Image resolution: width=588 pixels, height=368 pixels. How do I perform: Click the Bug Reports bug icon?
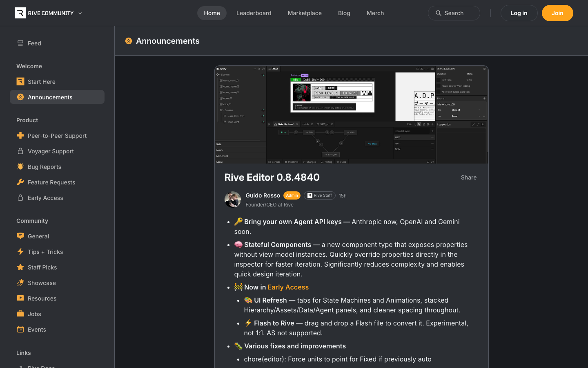click(20, 166)
